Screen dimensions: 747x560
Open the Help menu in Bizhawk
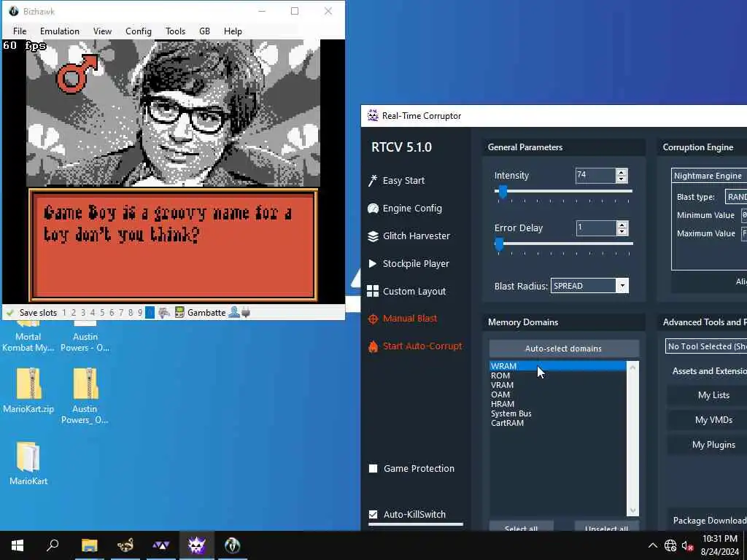coord(233,31)
